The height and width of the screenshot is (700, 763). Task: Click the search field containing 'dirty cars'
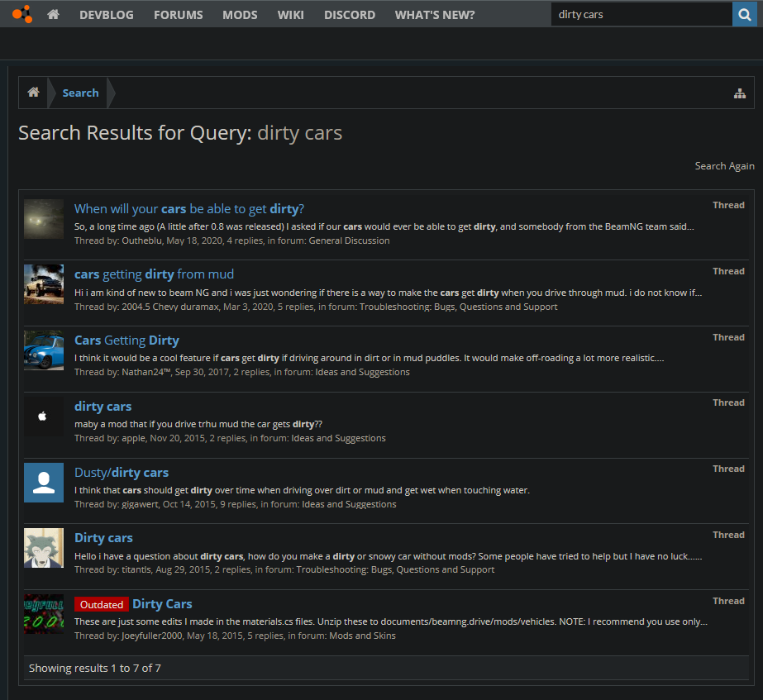pos(641,15)
